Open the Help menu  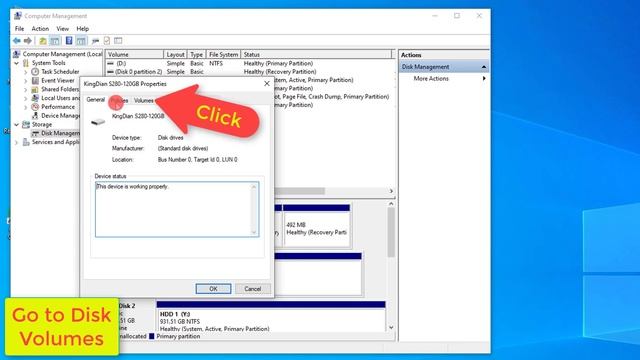click(x=82, y=29)
